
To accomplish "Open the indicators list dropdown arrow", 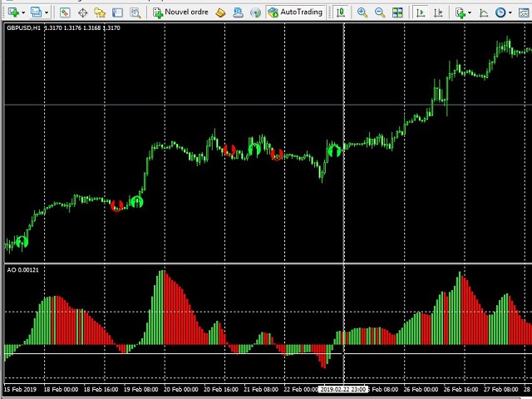I will 472,12.
